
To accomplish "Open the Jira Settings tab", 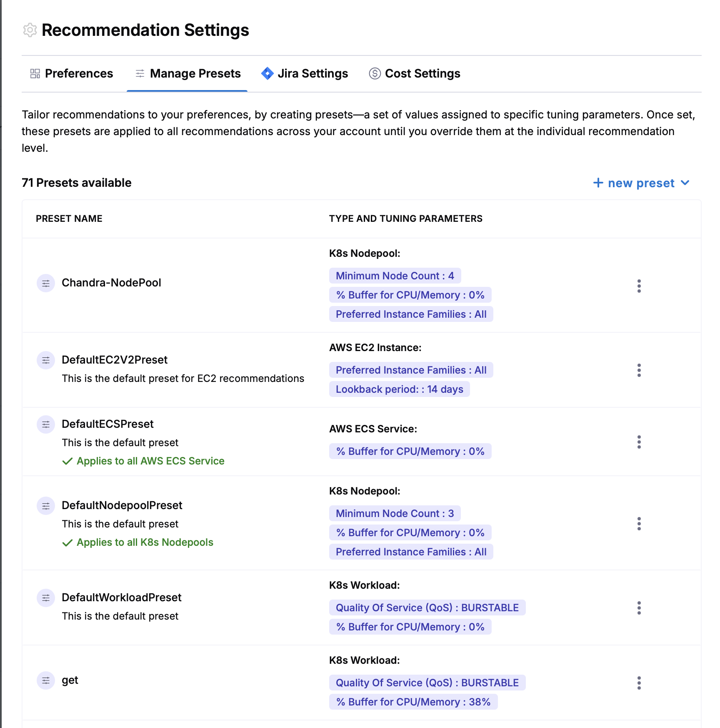I will point(305,74).
